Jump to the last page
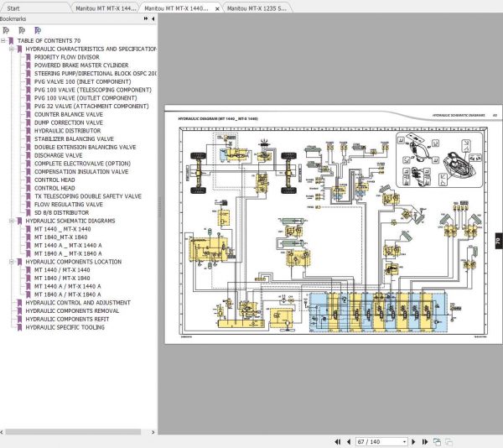The height and width of the screenshot is (448, 503). coord(424,442)
